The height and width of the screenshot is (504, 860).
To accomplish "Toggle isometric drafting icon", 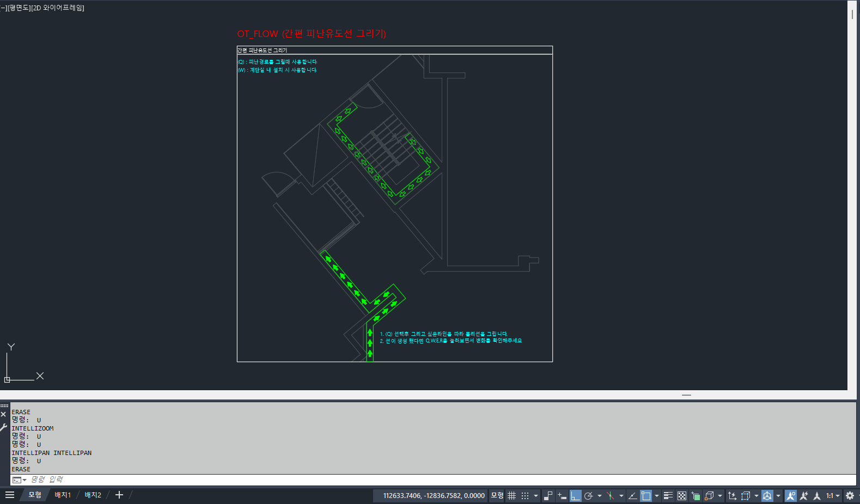I will [610, 496].
